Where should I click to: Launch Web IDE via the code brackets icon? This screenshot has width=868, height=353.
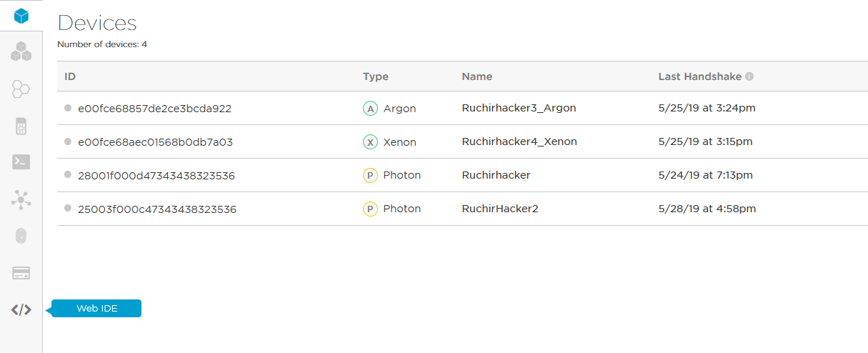coord(21,309)
